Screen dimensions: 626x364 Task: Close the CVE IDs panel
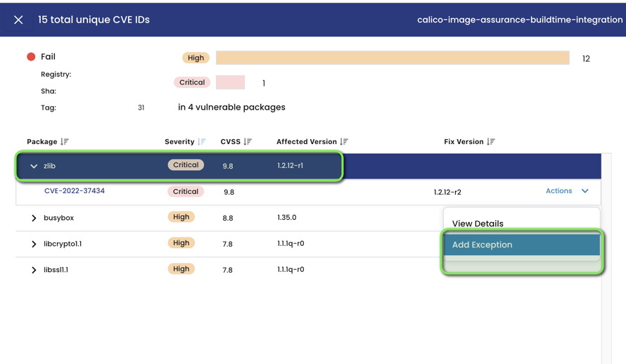click(x=18, y=20)
